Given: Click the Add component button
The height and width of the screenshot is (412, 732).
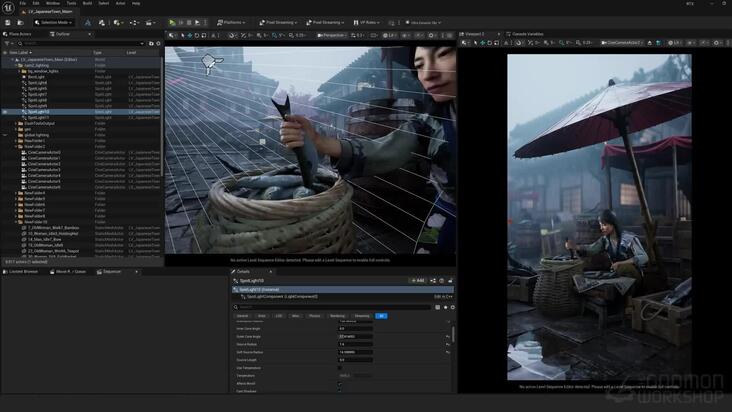Looking at the screenshot, I should coord(418,280).
